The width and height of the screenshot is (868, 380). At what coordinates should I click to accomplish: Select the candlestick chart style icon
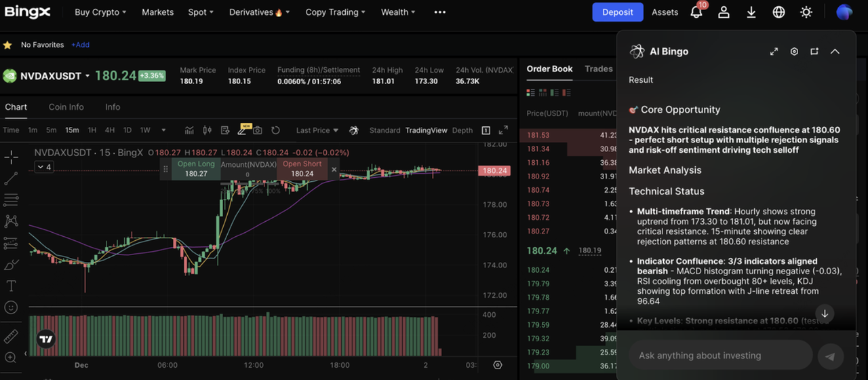pos(207,130)
